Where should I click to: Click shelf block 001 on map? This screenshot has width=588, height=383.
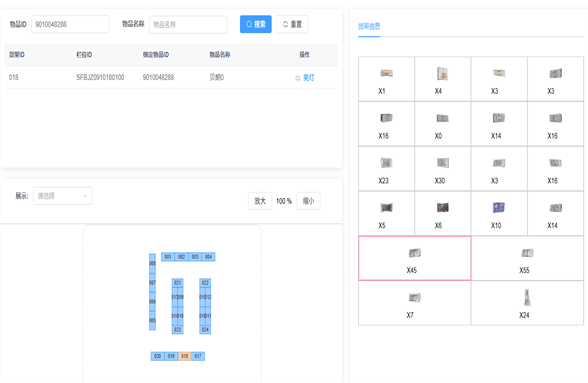click(168, 257)
